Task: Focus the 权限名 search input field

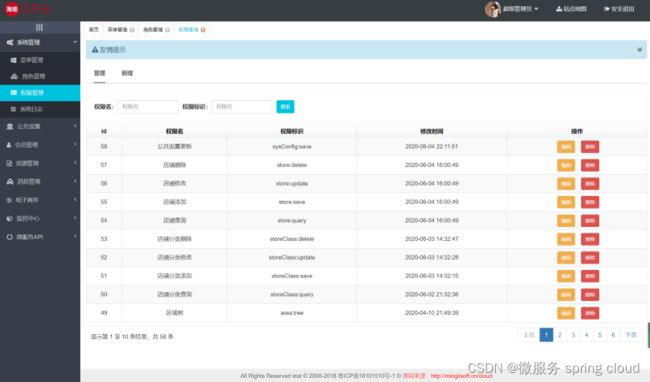Action: (x=148, y=106)
